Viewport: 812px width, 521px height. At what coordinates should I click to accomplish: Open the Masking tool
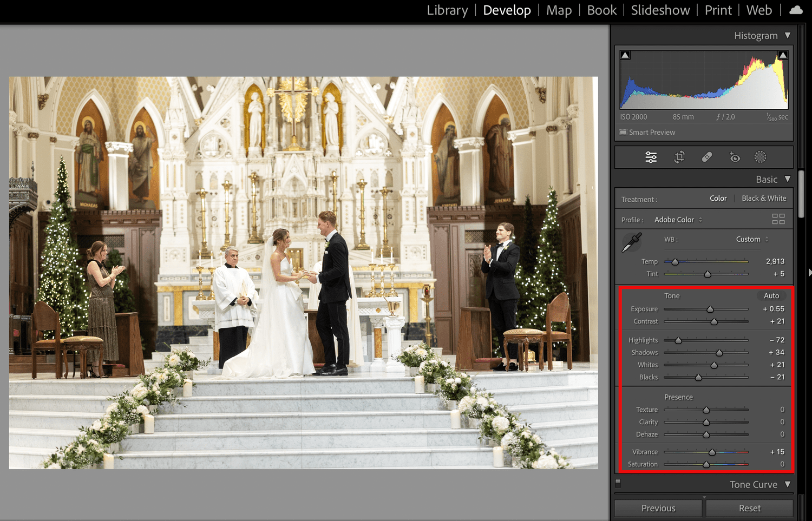pos(760,157)
